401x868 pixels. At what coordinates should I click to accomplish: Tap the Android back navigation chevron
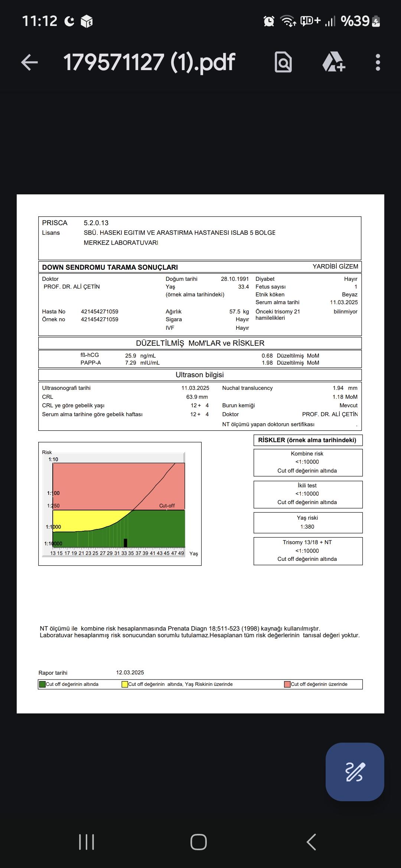(311, 842)
